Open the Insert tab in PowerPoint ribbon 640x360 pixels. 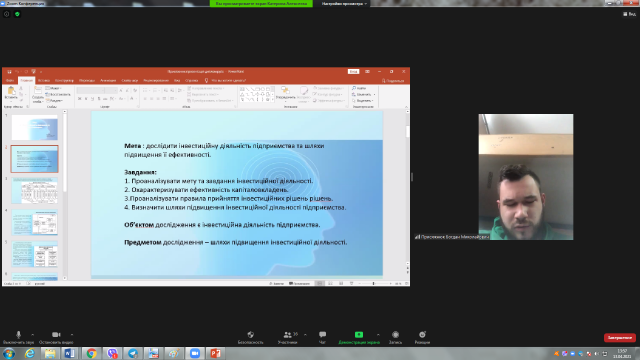(x=44, y=80)
